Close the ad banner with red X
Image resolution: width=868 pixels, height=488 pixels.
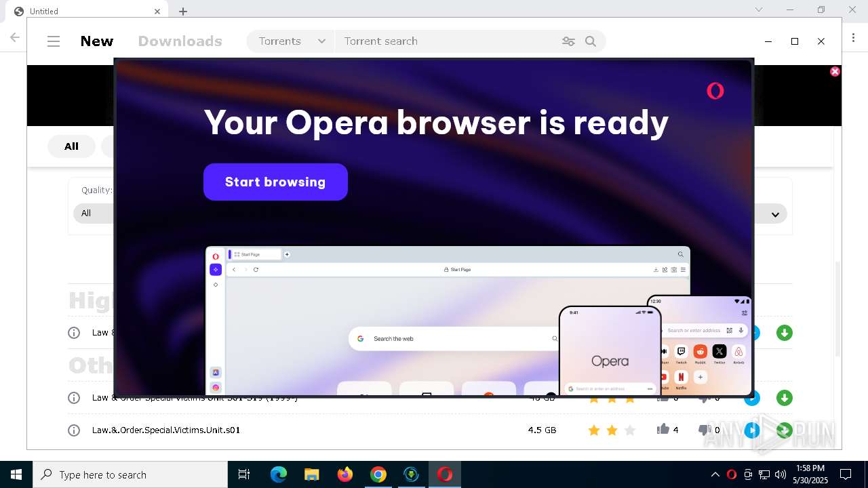click(835, 71)
